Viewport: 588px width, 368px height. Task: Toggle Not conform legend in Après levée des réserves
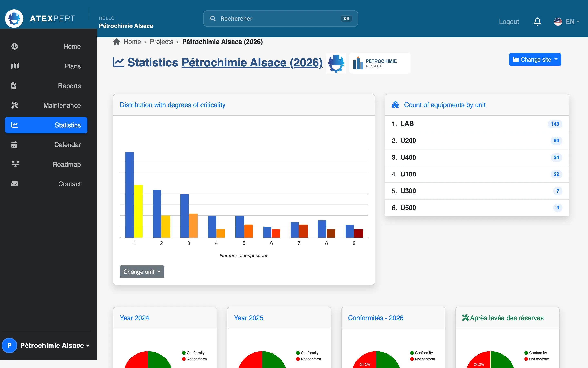[537, 359]
